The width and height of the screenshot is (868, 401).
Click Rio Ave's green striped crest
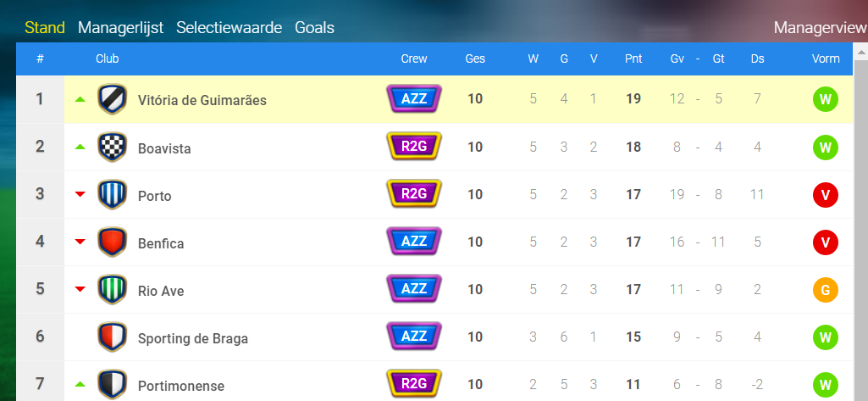tap(113, 290)
